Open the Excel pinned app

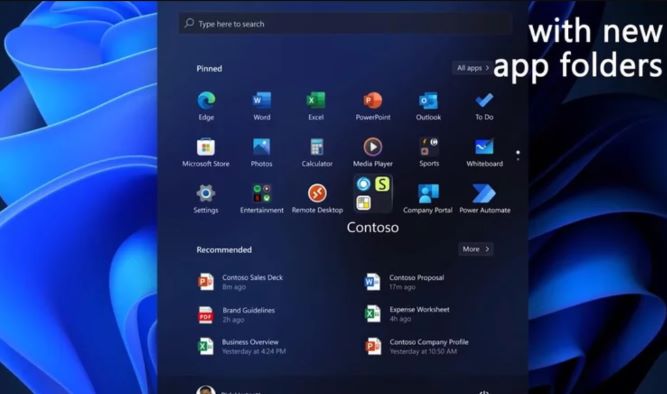point(316,106)
